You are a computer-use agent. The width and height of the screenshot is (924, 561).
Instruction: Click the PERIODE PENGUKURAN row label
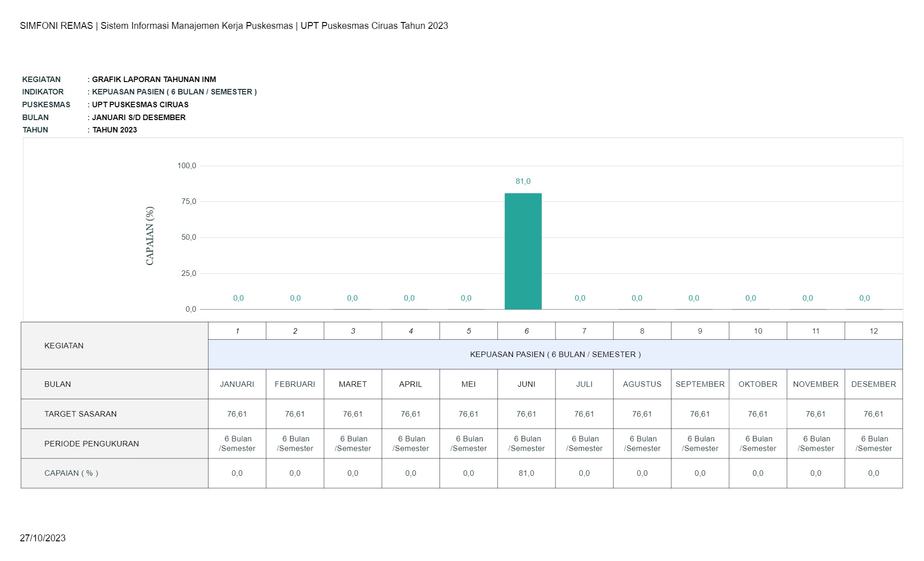92,444
